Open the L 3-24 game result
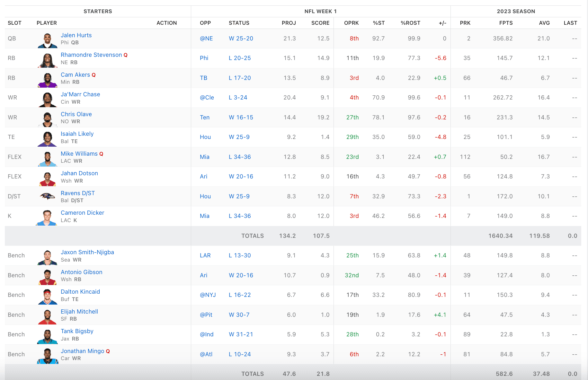588x380 pixels. pyautogui.click(x=238, y=98)
